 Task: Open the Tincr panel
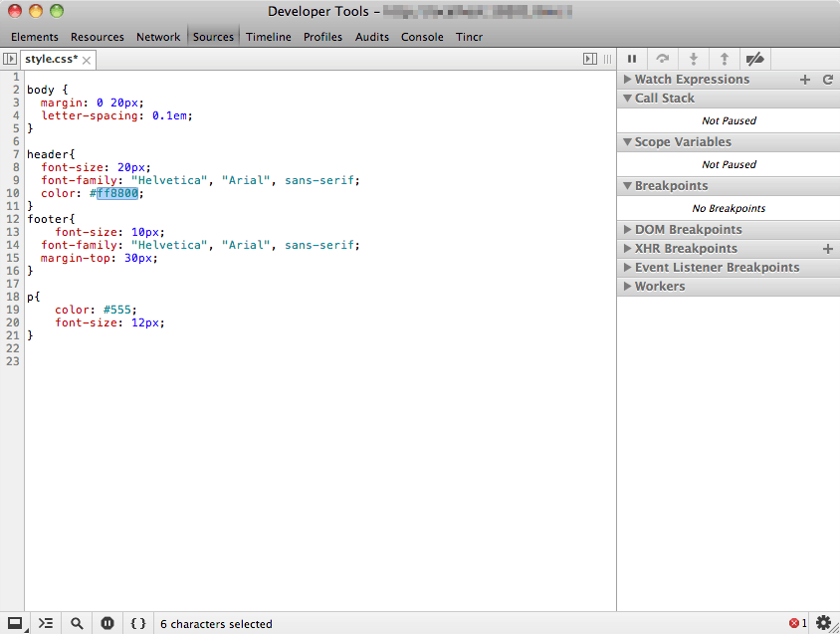tap(469, 37)
